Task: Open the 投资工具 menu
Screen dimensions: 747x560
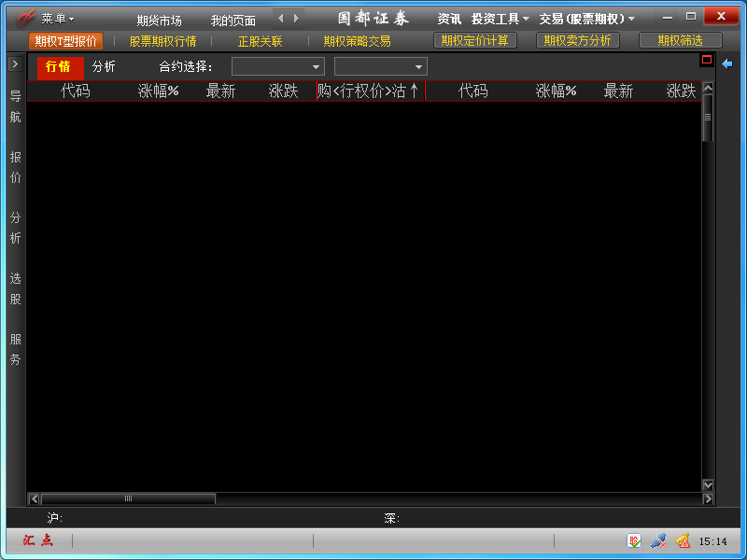Action: (x=500, y=19)
